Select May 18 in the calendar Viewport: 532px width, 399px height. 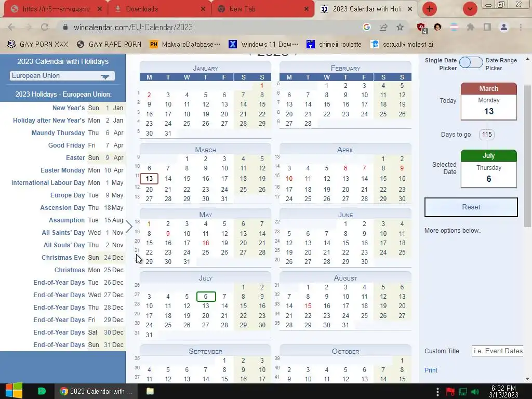coord(206,243)
